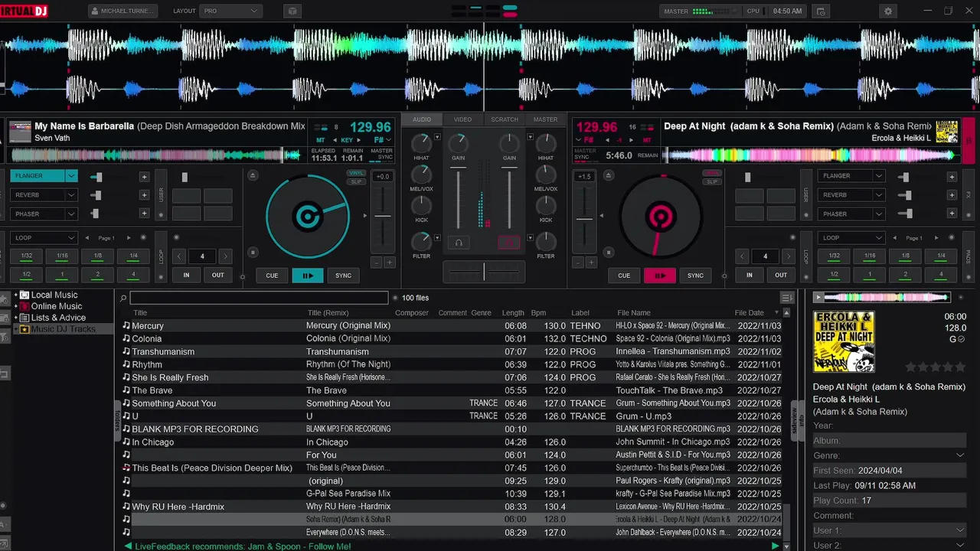Click the browser search field
This screenshot has width=980, height=551.
click(259, 298)
